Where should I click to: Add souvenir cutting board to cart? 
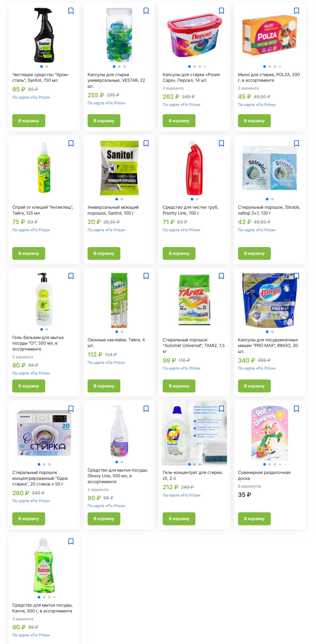(x=254, y=519)
